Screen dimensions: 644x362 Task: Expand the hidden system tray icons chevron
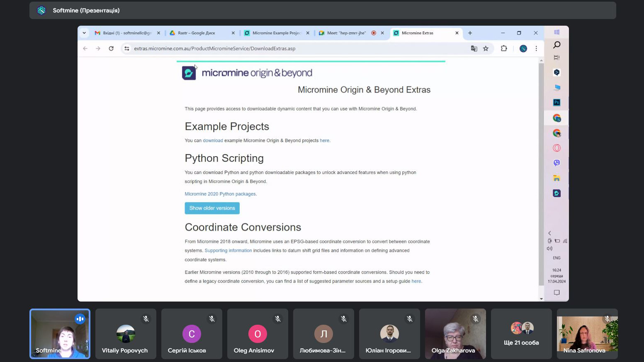click(550, 233)
